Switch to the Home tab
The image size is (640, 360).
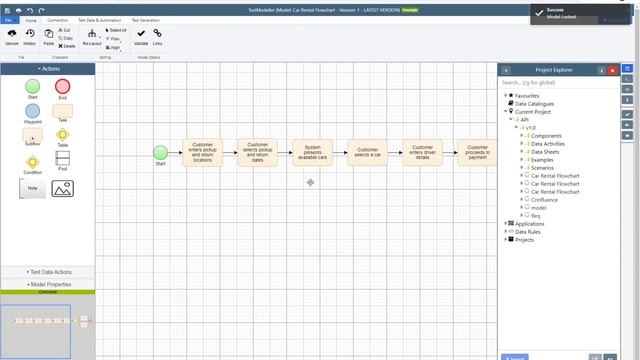pyautogui.click(x=31, y=20)
